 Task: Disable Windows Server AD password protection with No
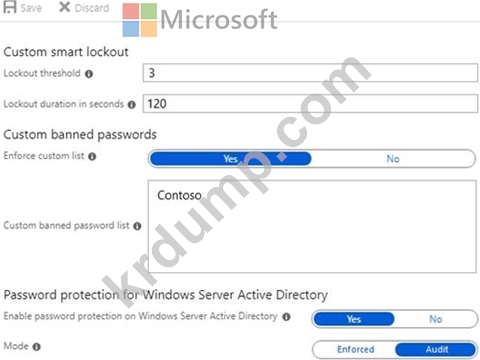pos(436,319)
